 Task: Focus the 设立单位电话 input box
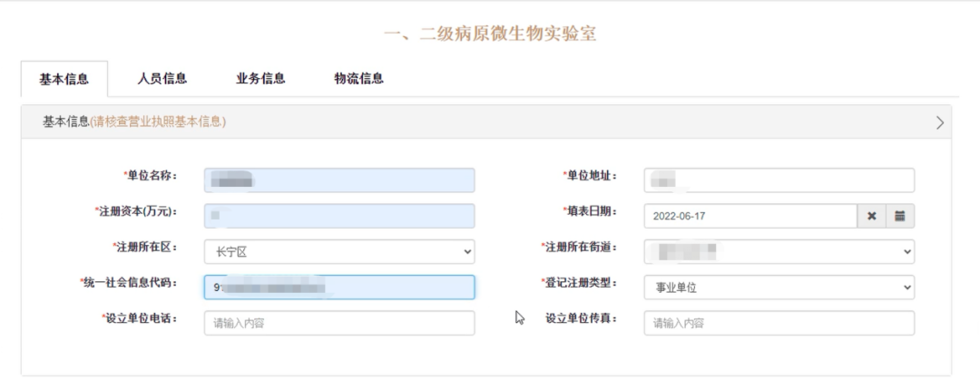click(x=338, y=323)
